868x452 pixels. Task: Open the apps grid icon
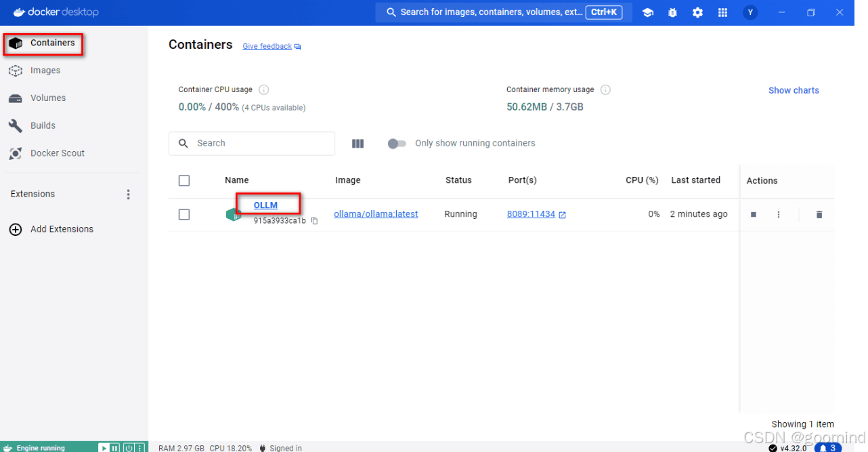coord(722,12)
